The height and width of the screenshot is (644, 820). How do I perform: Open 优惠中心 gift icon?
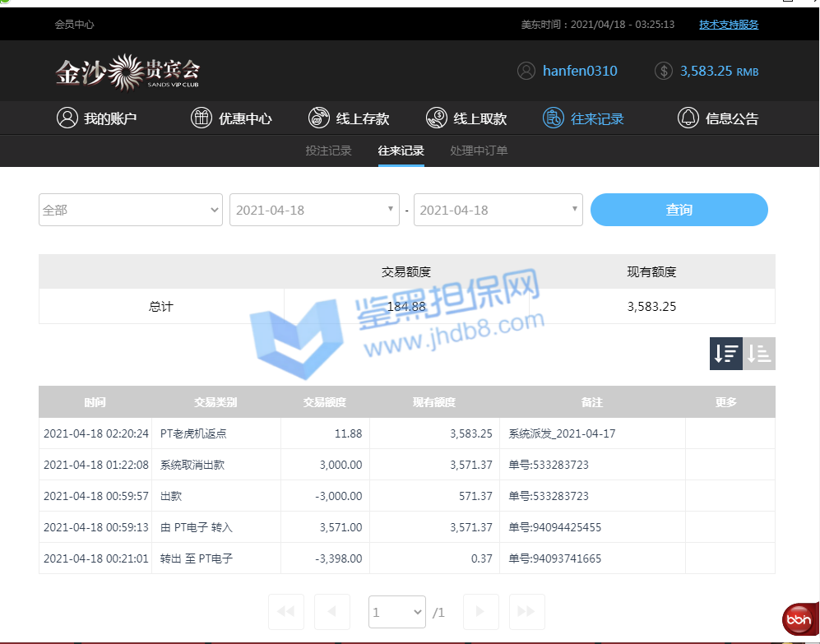click(202, 118)
